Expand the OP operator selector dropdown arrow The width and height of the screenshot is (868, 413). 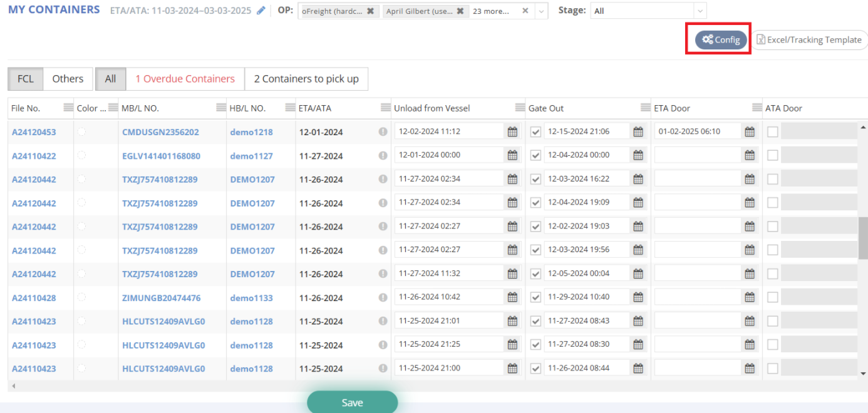[542, 11]
